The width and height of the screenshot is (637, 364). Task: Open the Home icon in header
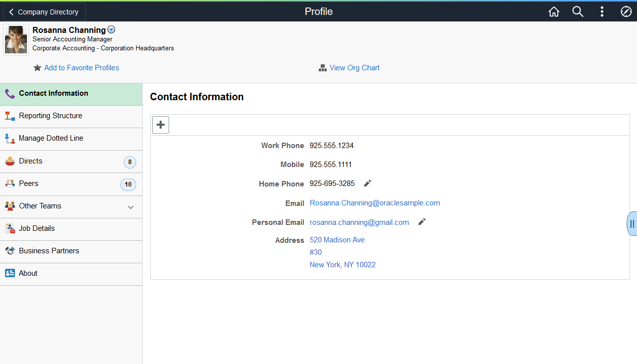click(554, 11)
